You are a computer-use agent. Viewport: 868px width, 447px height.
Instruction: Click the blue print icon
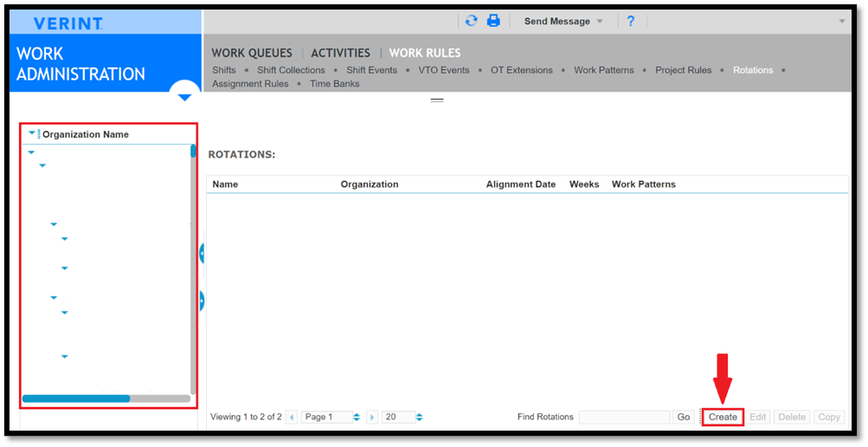[493, 21]
